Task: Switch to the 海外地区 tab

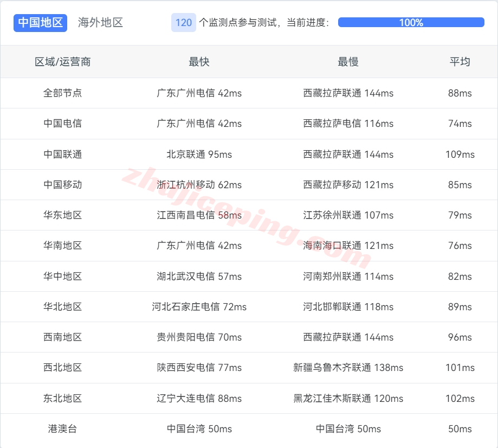Action: (100, 23)
